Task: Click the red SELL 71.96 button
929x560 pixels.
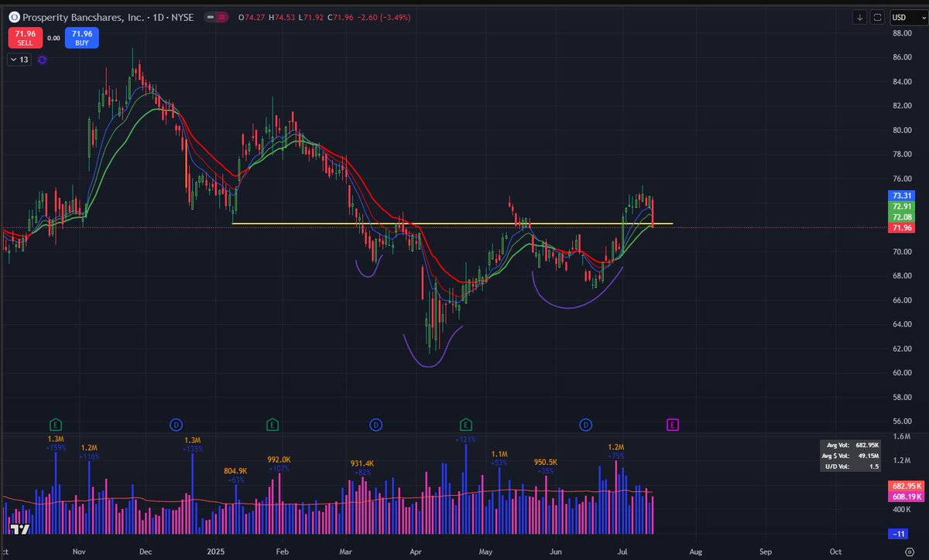Action: 25,38
